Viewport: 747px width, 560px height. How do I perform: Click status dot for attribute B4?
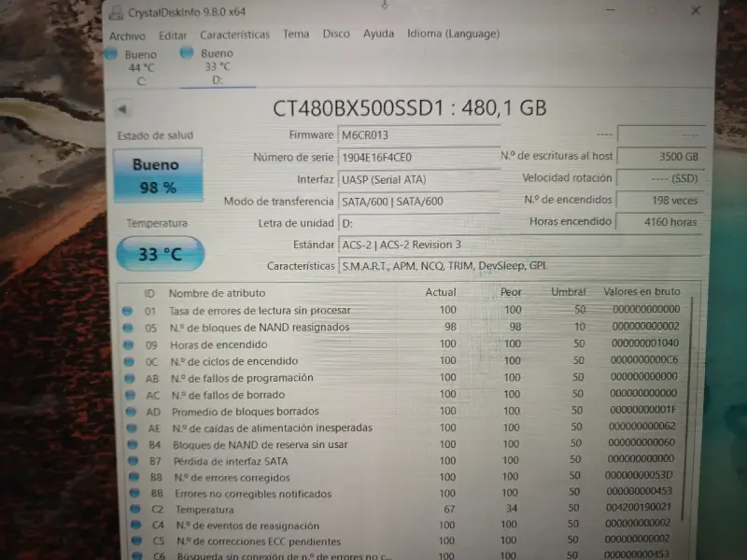tap(133, 445)
